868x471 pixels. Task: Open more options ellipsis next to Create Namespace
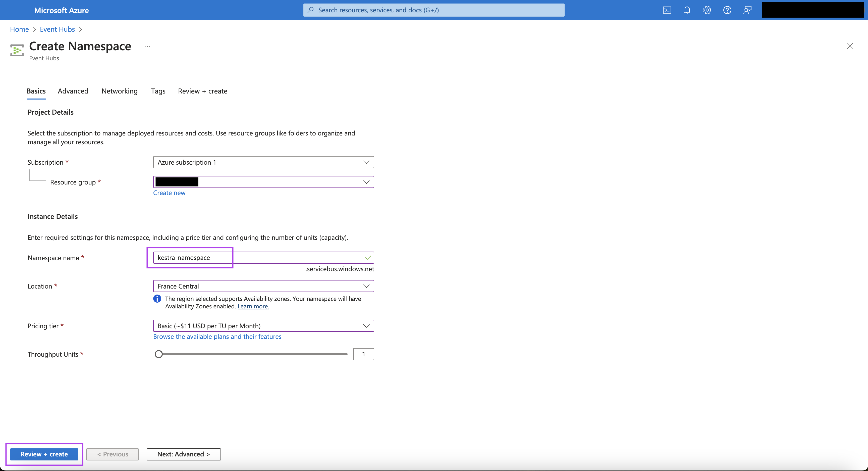[147, 46]
